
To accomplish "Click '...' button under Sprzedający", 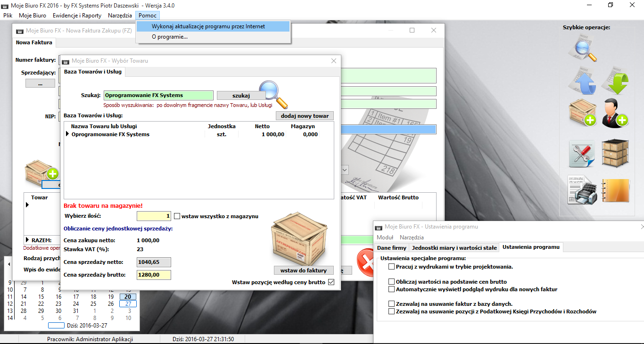I will pyautogui.click(x=40, y=83).
